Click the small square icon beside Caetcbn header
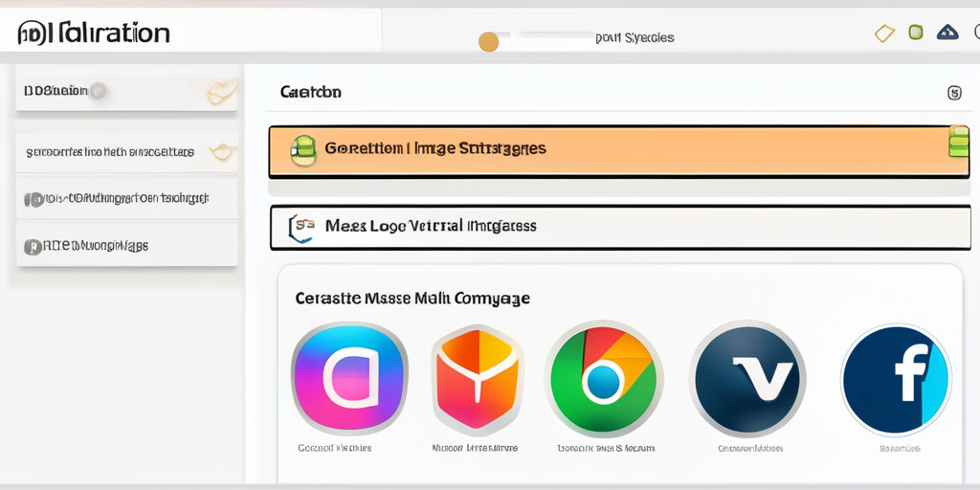 click(x=953, y=93)
